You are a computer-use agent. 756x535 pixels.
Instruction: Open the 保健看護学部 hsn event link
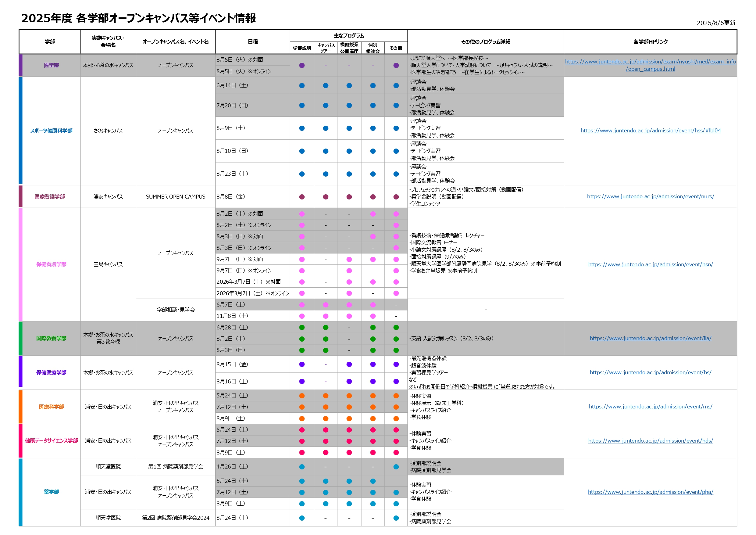650,264
